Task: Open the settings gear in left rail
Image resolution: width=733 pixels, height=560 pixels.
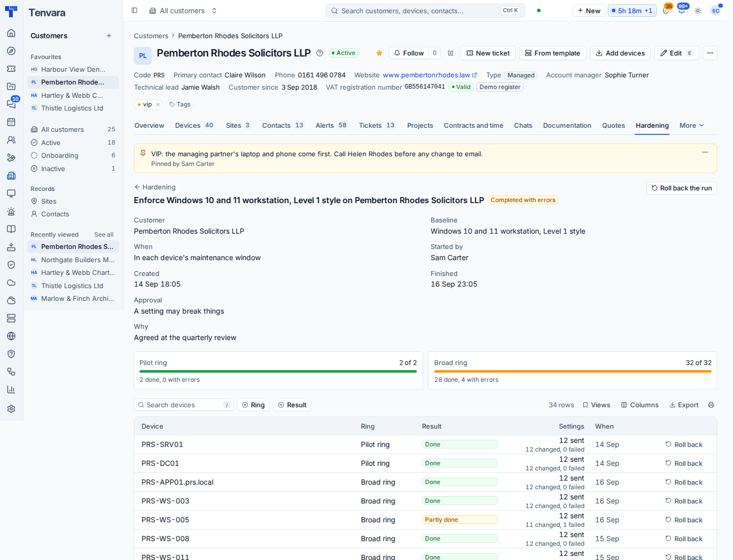Action: (x=11, y=409)
